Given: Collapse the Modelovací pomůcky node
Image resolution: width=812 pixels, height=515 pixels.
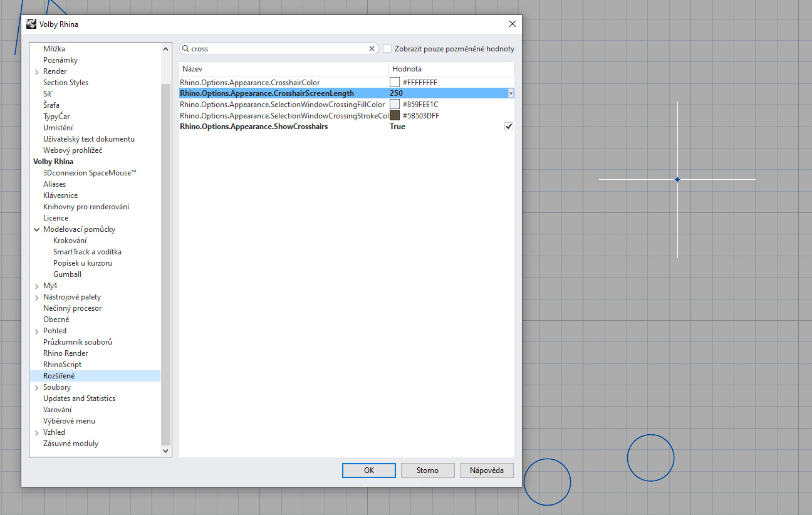Looking at the screenshot, I should [x=37, y=230].
